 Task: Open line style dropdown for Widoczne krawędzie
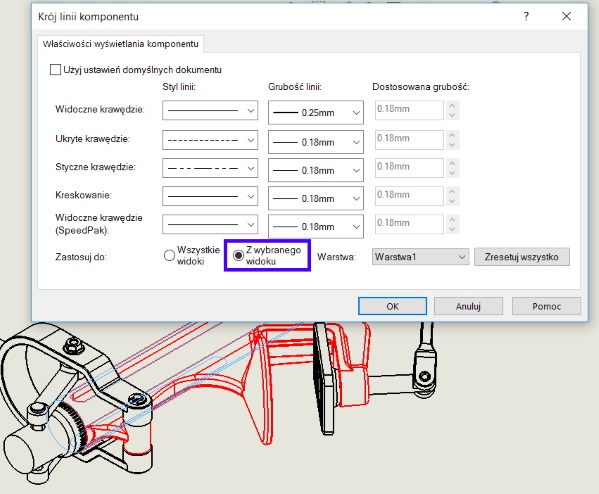210,110
